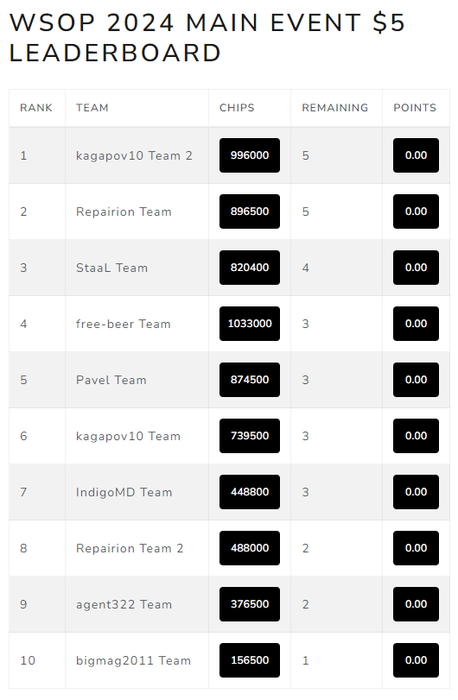
Task: Click the WSOP 2024 Main Event leaderboard heading
Action: pyautogui.click(x=207, y=38)
